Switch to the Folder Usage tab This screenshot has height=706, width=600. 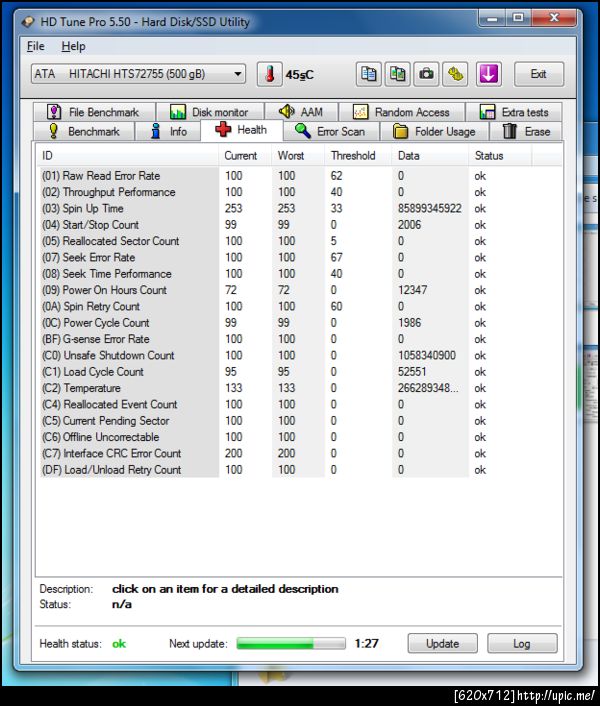(434, 131)
